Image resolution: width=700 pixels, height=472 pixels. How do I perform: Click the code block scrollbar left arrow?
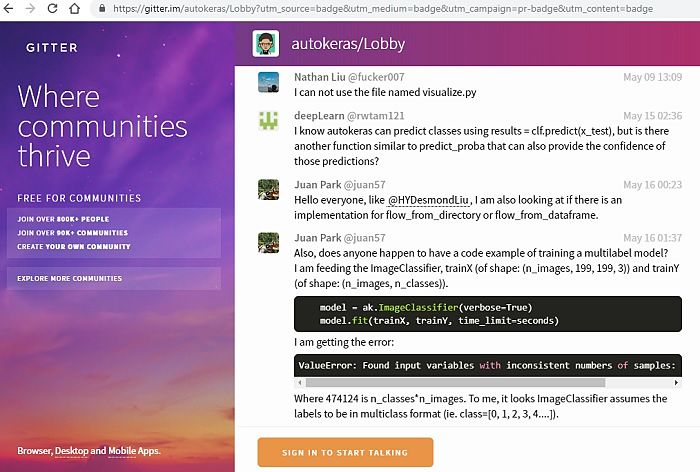(x=300, y=383)
